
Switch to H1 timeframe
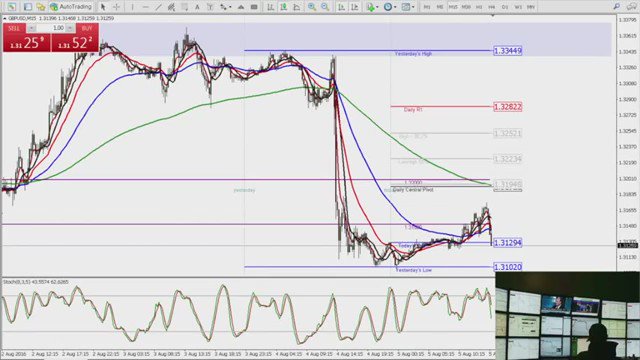479,7
